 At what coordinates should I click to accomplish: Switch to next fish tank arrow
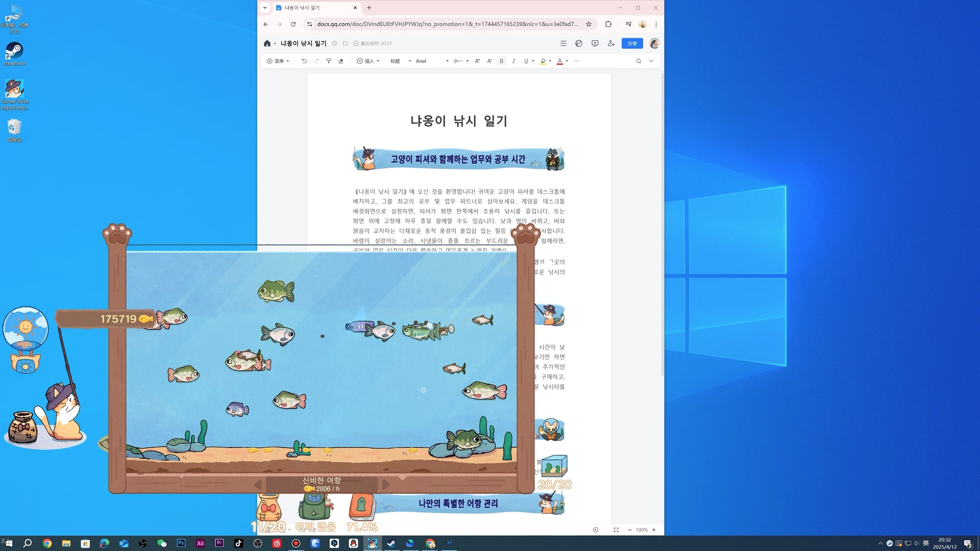(386, 484)
